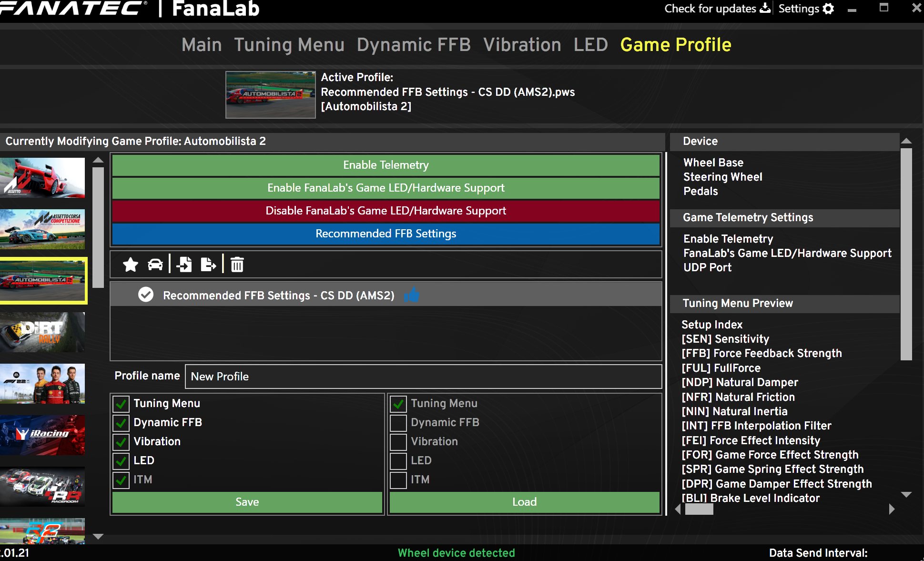Click 'Steering Wheel' in Device section
The image size is (924, 561).
tap(722, 177)
